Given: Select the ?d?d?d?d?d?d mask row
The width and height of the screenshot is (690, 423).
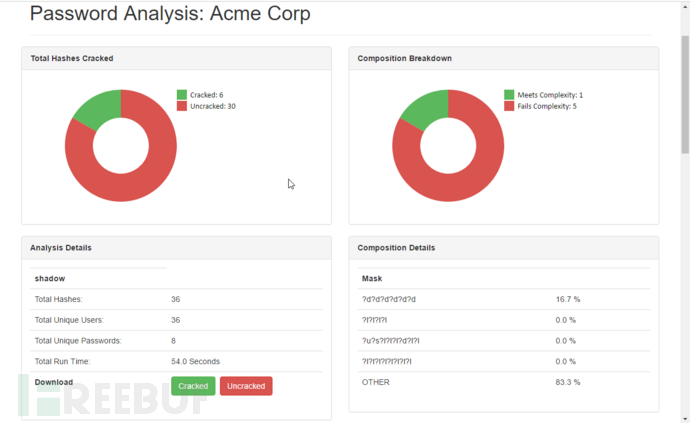Looking at the screenshot, I should [x=503, y=299].
